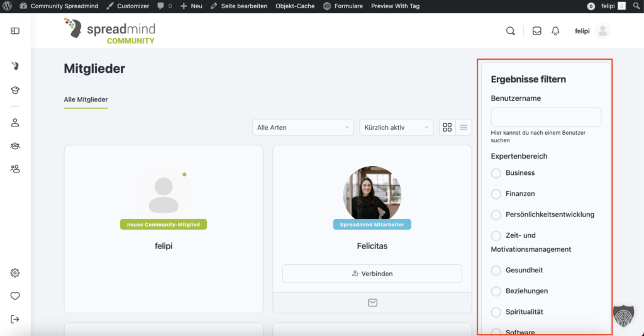Click the Verbinden button for Felicitas

pos(372,274)
